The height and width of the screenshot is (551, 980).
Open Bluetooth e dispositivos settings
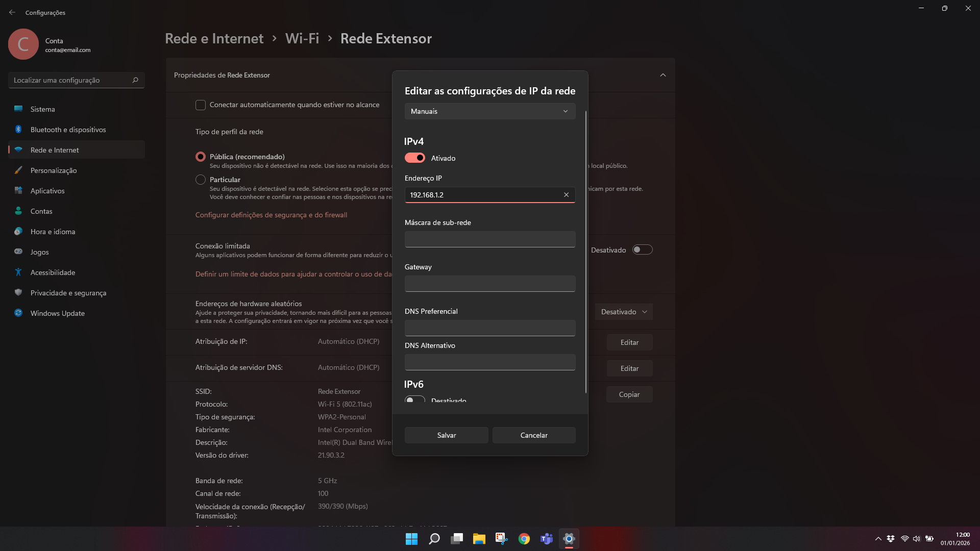(x=68, y=130)
